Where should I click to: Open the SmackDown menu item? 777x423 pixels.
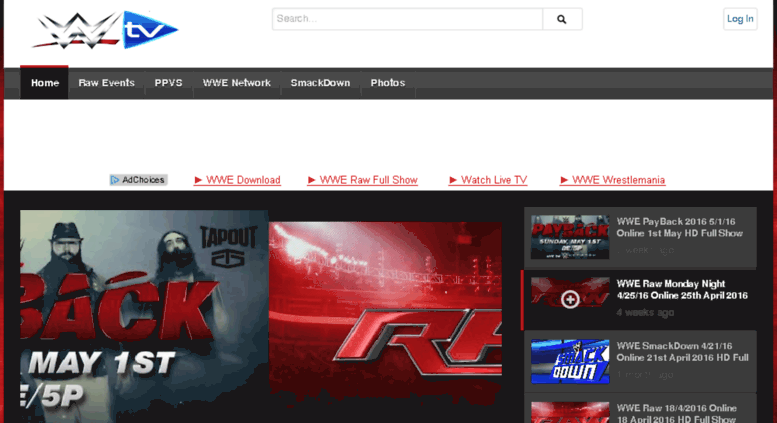320,83
